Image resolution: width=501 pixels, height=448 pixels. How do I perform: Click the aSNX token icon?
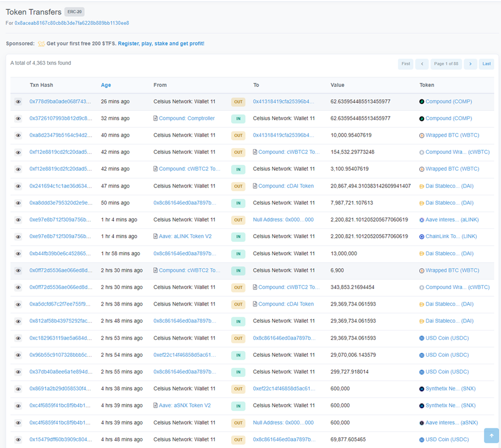coord(422,423)
